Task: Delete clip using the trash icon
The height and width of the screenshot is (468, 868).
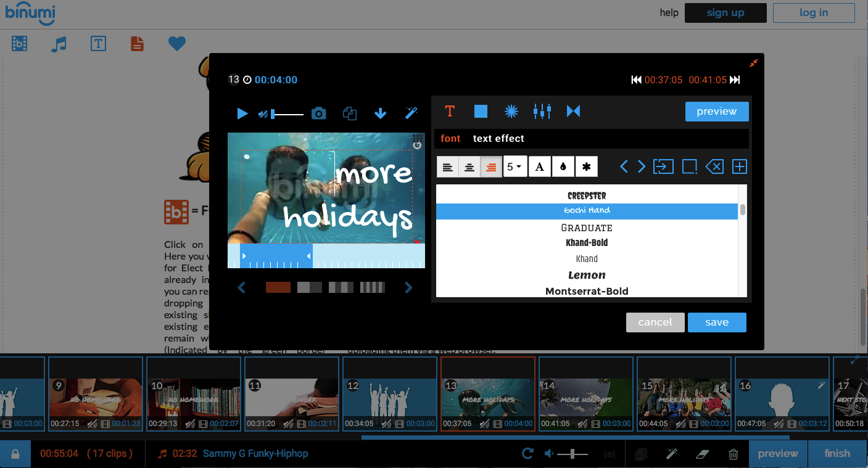Action: coord(734,454)
